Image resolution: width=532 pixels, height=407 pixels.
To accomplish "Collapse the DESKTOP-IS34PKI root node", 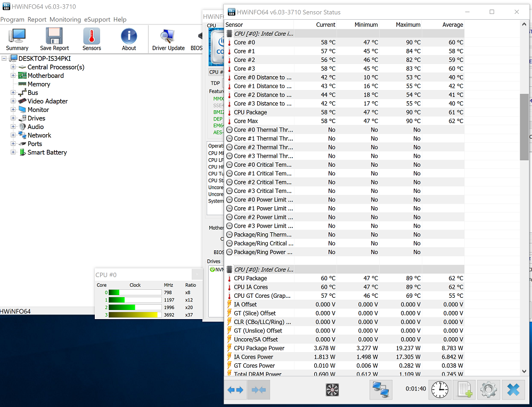I will coord(4,59).
